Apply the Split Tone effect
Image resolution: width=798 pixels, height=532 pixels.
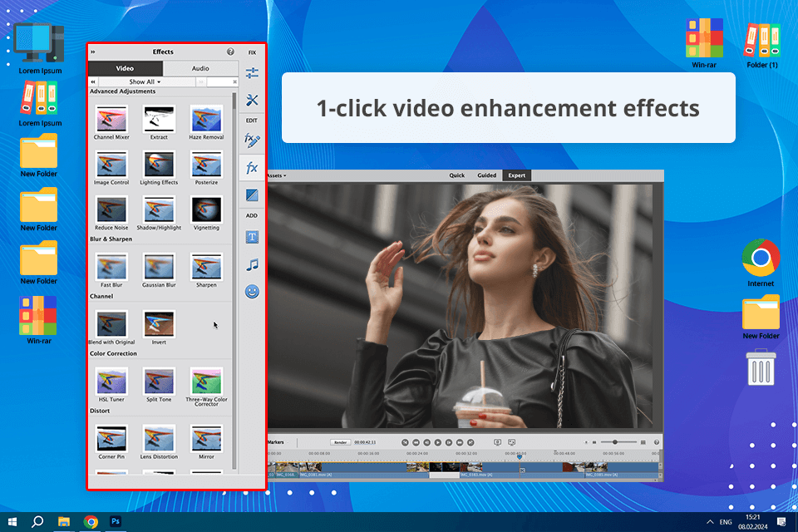pyautogui.click(x=159, y=385)
